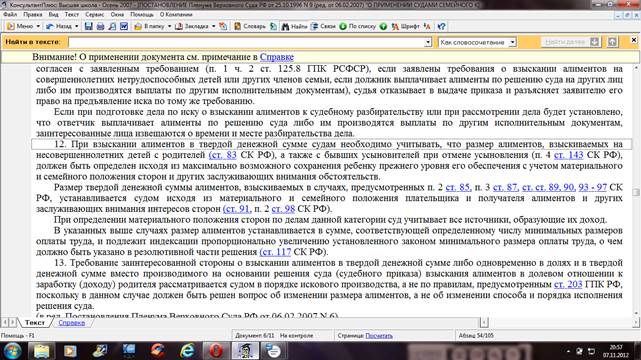Click down arrow icon beside Найти далее
The width and height of the screenshot is (641, 360).
pyautogui.click(x=595, y=42)
